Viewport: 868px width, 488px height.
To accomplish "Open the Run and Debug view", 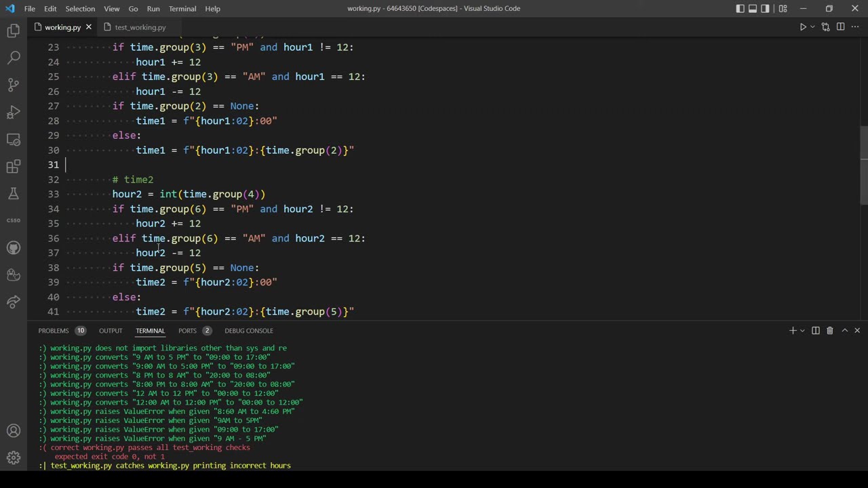I will 14,113.
